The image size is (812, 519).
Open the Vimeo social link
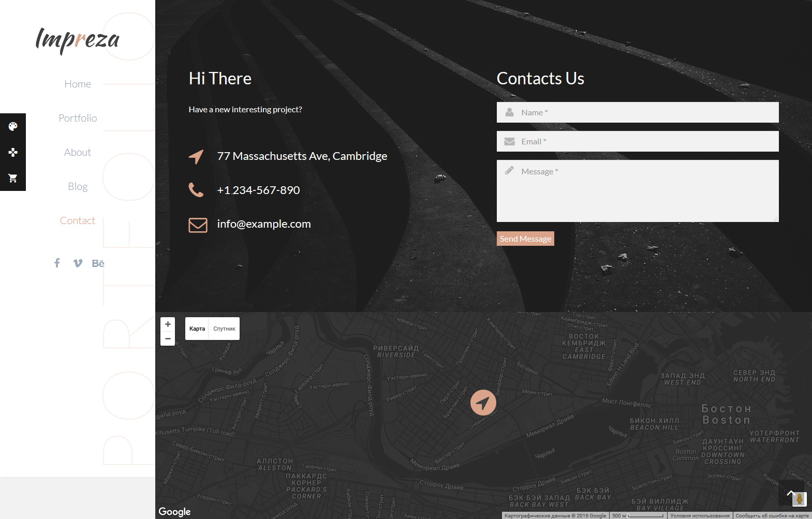click(78, 263)
